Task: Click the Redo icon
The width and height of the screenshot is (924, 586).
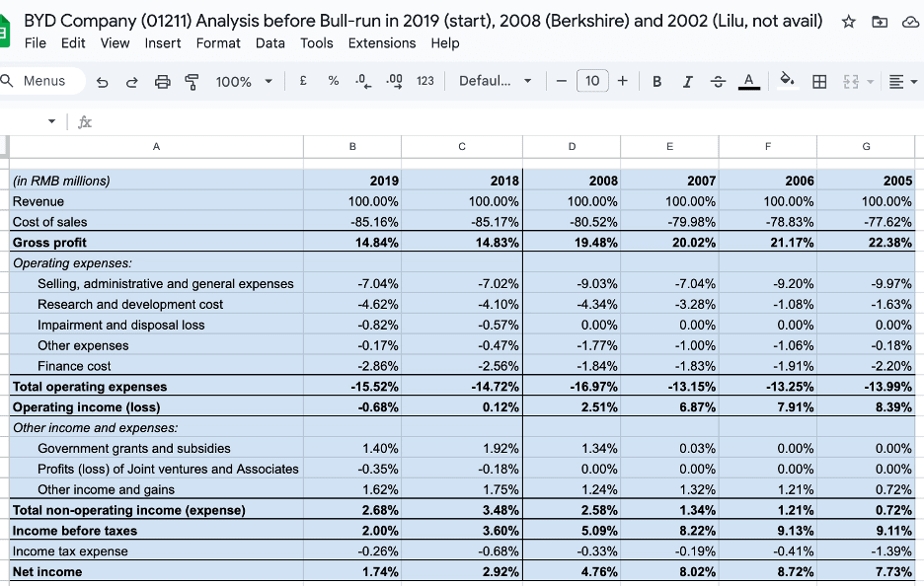Action: [x=132, y=81]
